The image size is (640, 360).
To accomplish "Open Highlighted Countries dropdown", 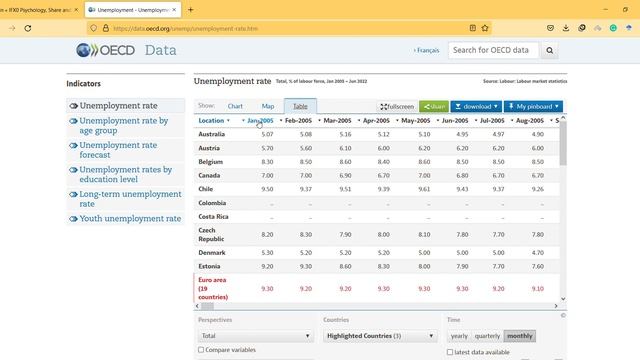I will 380,336.
